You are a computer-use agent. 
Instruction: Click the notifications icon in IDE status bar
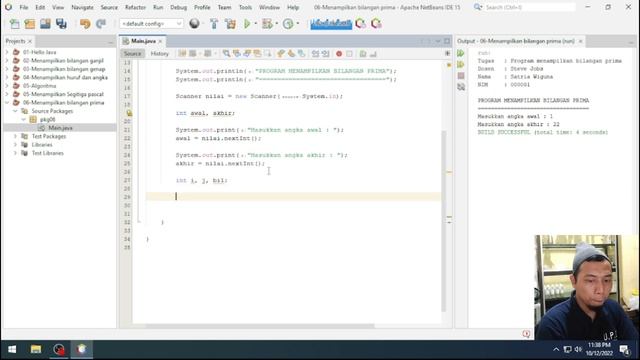526,334
